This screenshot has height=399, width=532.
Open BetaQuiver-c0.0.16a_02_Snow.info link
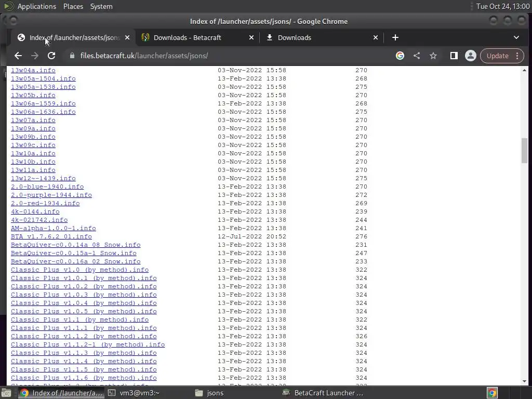pyautogui.click(x=76, y=262)
